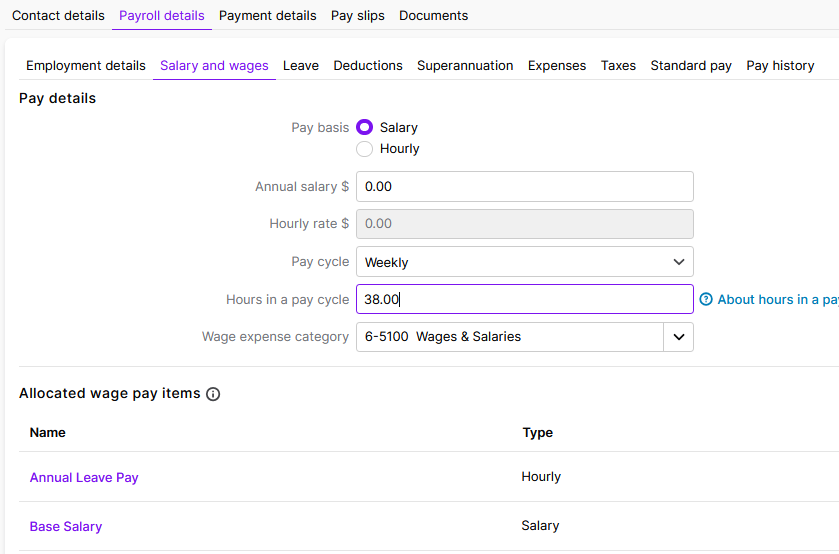Select the Salary pay basis option
Viewport: 839px width, 554px height.
pos(365,127)
